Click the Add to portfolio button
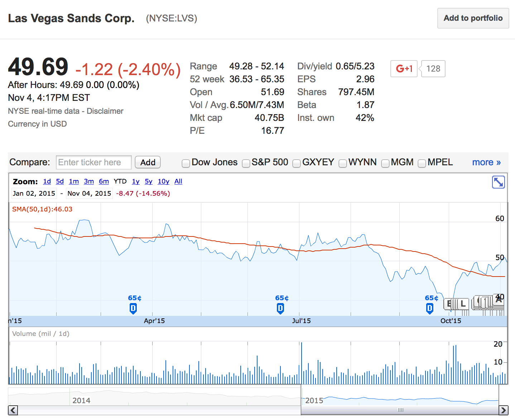515x420 pixels. (x=473, y=18)
